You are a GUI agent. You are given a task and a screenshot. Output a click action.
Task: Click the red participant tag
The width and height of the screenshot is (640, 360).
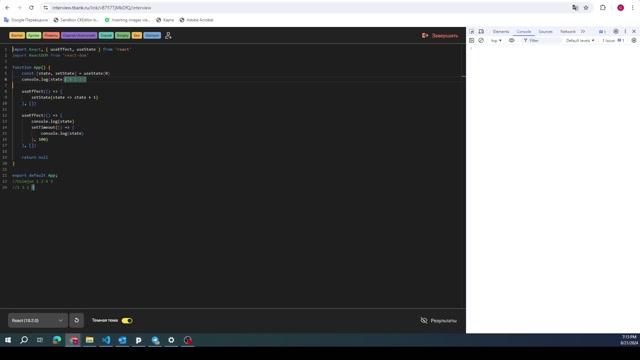coord(51,36)
